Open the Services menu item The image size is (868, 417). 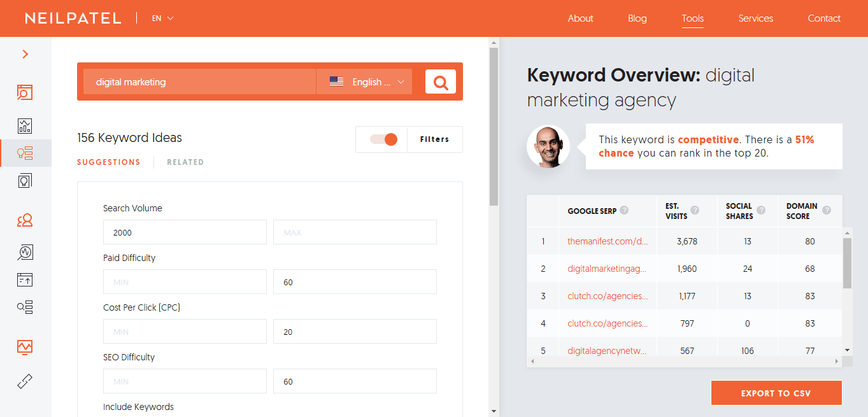coord(756,18)
